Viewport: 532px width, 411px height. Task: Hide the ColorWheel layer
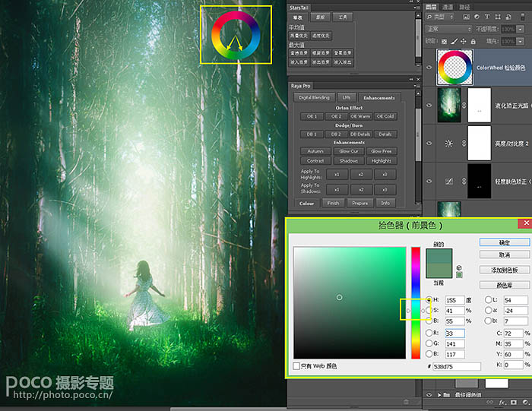click(x=429, y=67)
